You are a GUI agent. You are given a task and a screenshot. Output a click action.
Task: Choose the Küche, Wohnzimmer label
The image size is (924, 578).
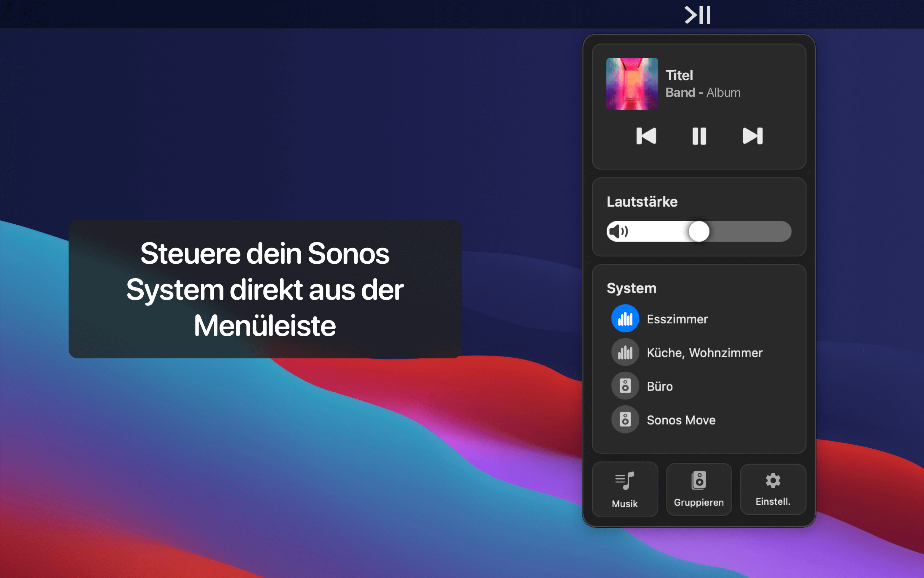pyautogui.click(x=705, y=353)
